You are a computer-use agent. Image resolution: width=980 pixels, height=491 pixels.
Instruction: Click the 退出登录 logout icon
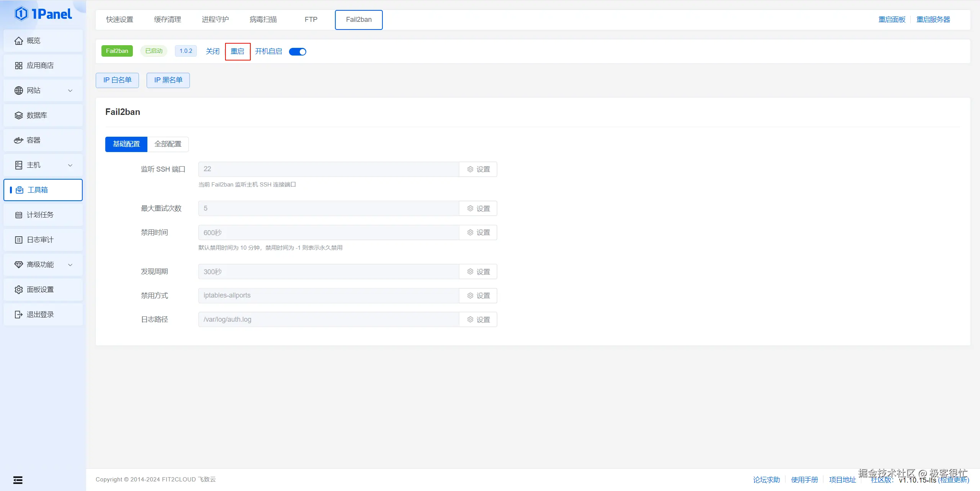18,314
